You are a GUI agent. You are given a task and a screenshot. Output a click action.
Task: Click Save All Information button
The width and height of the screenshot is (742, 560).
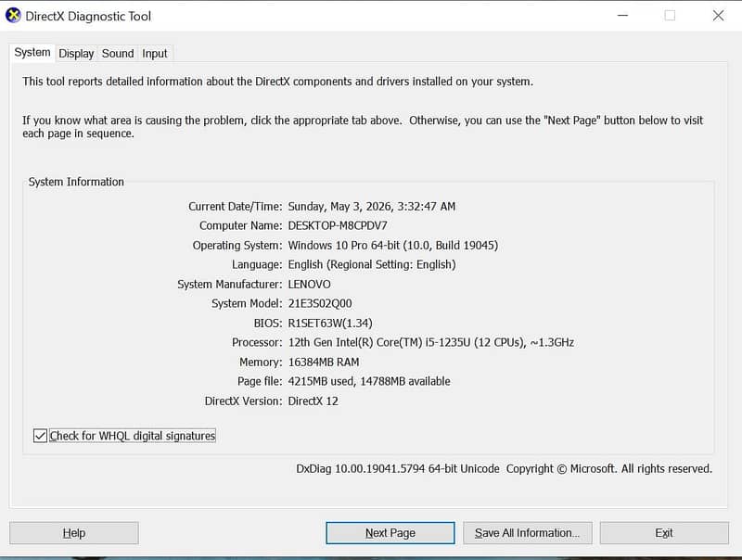(528, 533)
